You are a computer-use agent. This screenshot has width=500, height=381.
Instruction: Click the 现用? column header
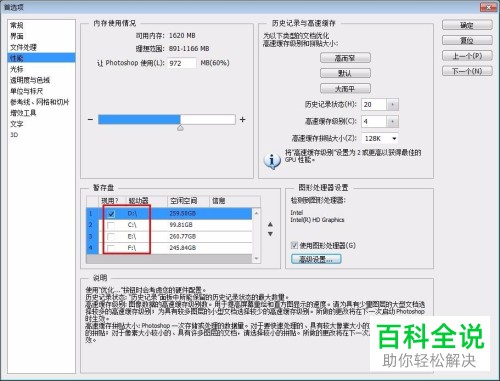tap(112, 201)
